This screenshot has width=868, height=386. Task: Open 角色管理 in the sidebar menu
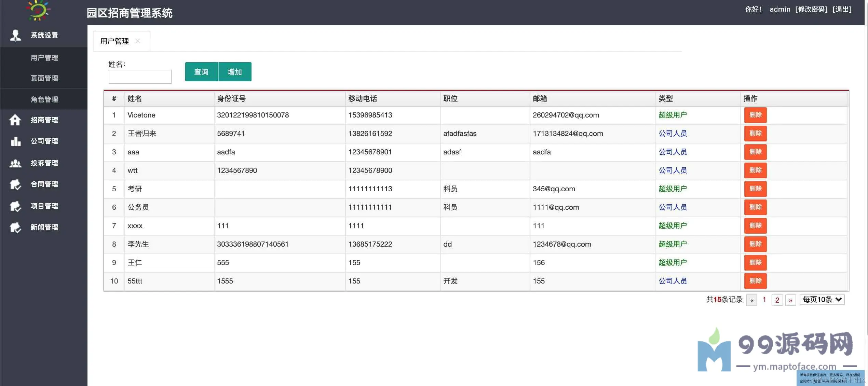tap(44, 99)
